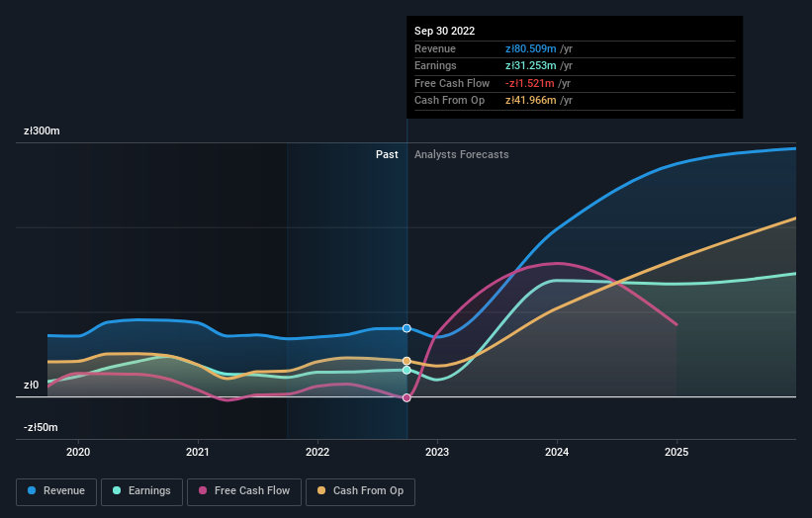Click the teal Earnings data point marker
812x518 pixels.
click(406, 370)
